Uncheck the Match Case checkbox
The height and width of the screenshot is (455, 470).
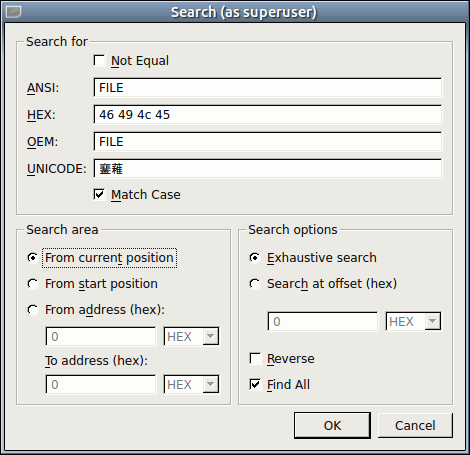click(x=99, y=195)
